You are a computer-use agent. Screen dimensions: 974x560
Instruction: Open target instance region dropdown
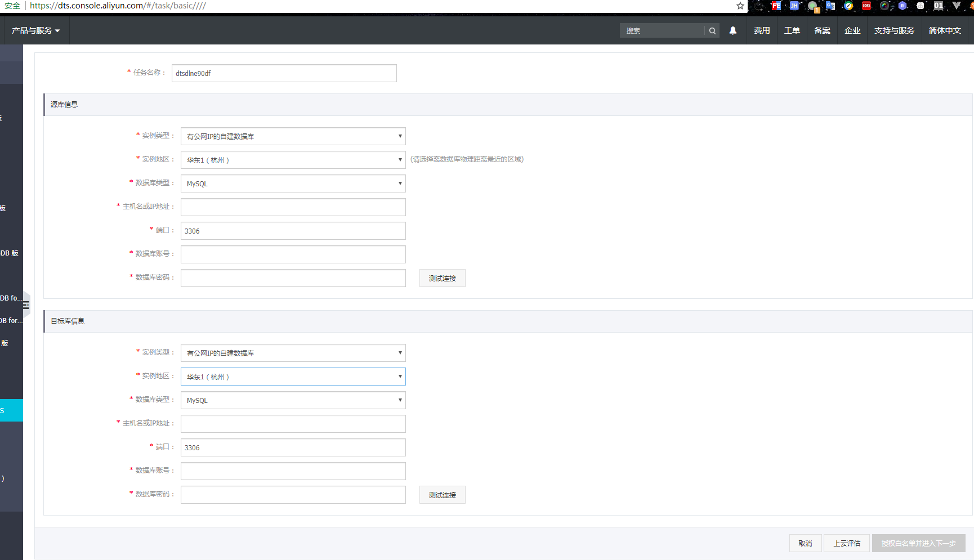click(293, 377)
